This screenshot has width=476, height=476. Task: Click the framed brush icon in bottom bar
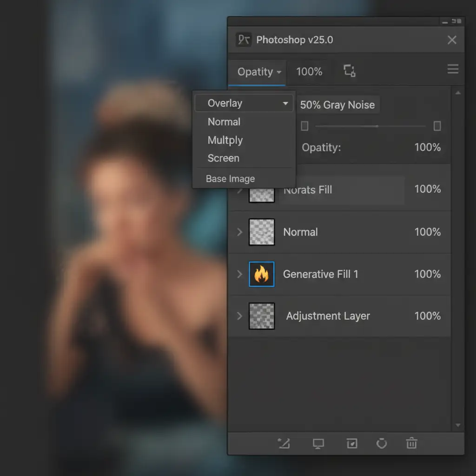pyautogui.click(x=352, y=443)
